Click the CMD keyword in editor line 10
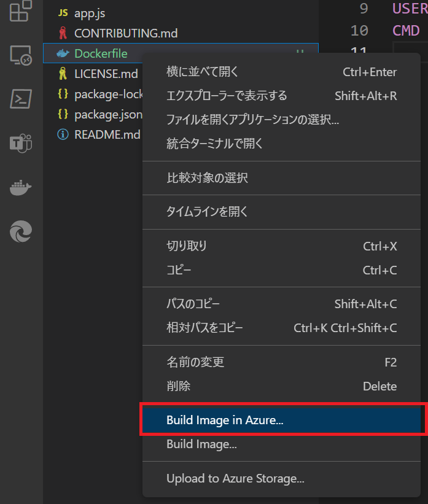Screen dimensions: 428x504 [406, 31]
